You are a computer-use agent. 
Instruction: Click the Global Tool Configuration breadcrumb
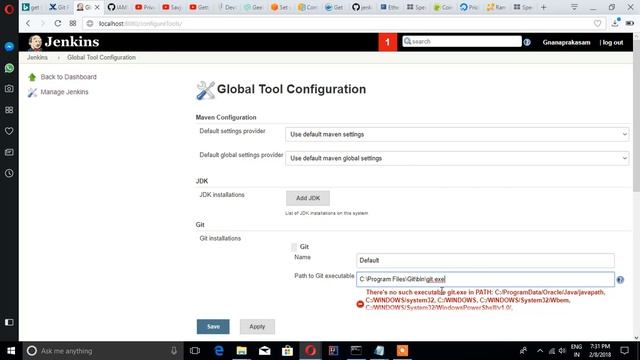pyautogui.click(x=101, y=58)
